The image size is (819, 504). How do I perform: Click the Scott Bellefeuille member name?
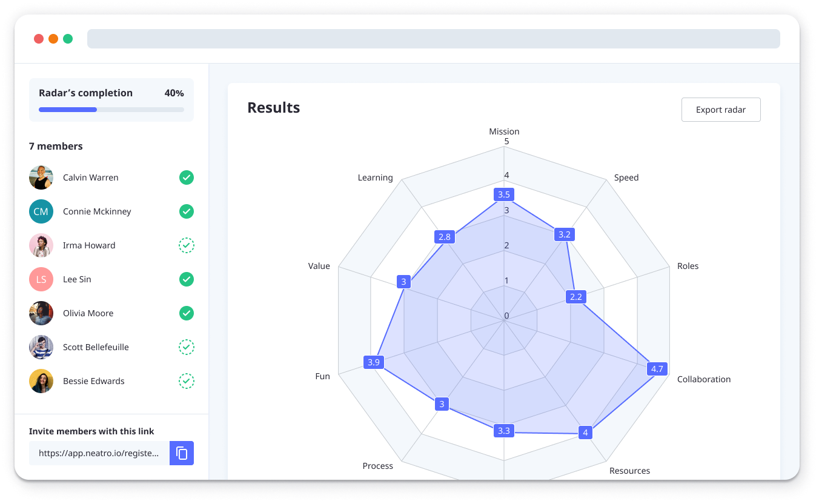pyautogui.click(x=96, y=347)
